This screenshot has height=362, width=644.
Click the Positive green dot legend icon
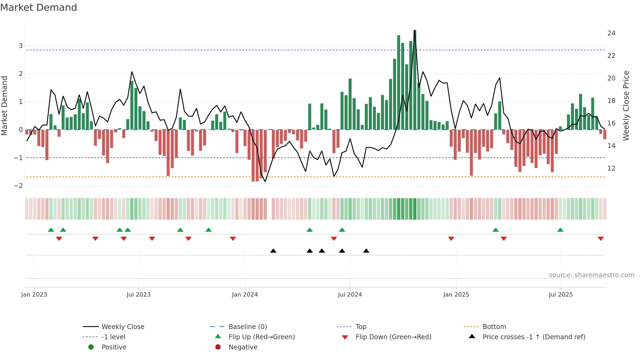(91, 347)
